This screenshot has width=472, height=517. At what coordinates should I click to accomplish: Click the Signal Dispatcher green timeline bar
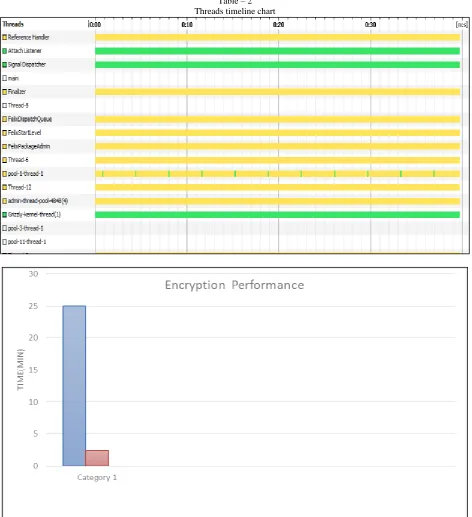coord(277,65)
